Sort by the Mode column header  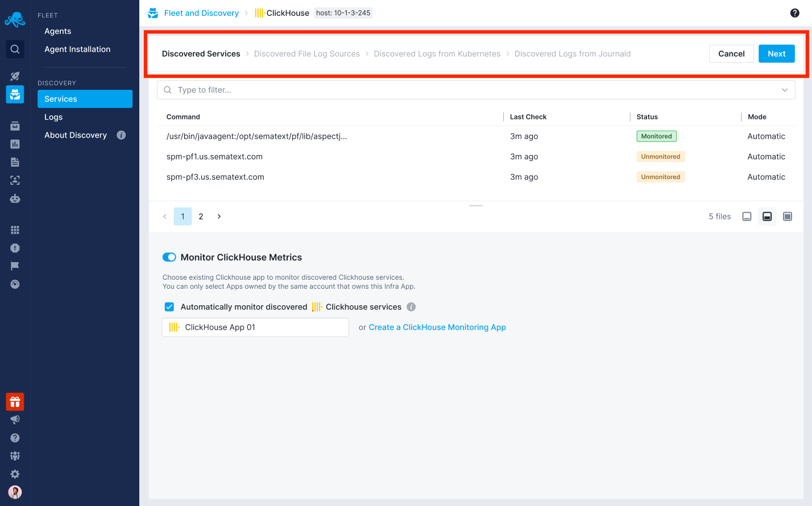coord(757,117)
